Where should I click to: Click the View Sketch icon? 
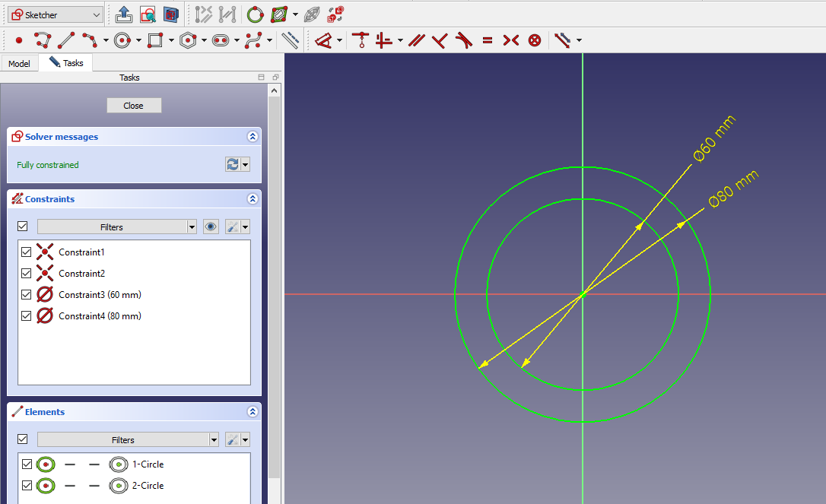pyautogui.click(x=148, y=14)
